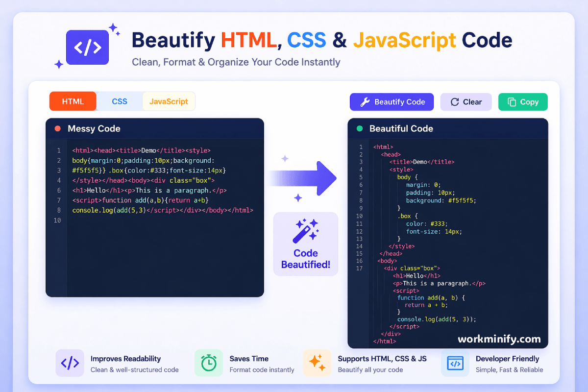This screenshot has height=392, width=588.
Task: Click the code logo icon in the header
Action: pyautogui.click(x=87, y=47)
